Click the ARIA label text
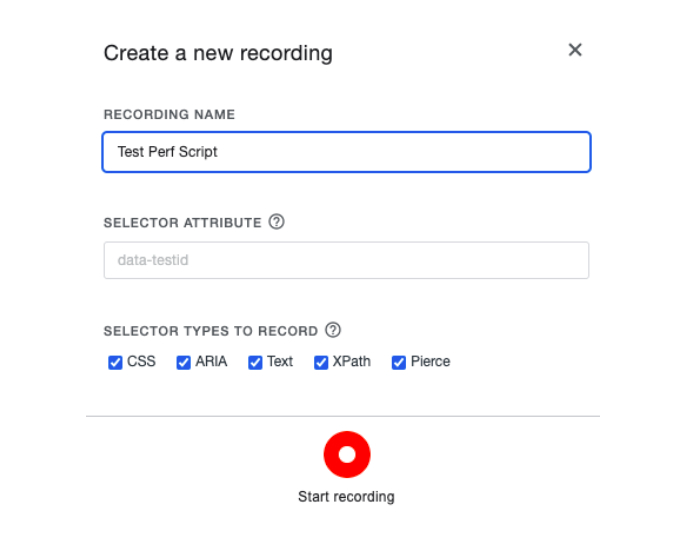The height and width of the screenshot is (558, 690). tap(211, 362)
